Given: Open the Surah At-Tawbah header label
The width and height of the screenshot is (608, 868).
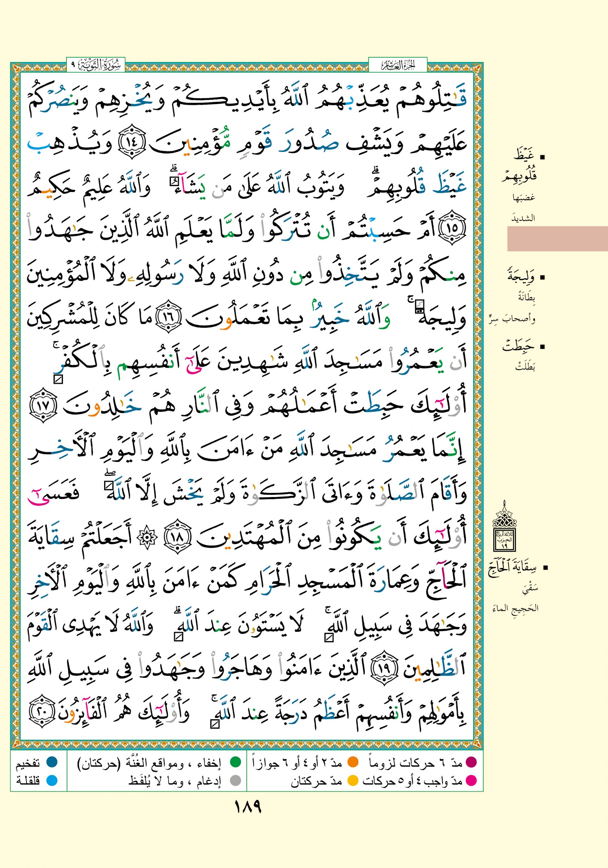Looking at the screenshot, I should pyautogui.click(x=96, y=65).
